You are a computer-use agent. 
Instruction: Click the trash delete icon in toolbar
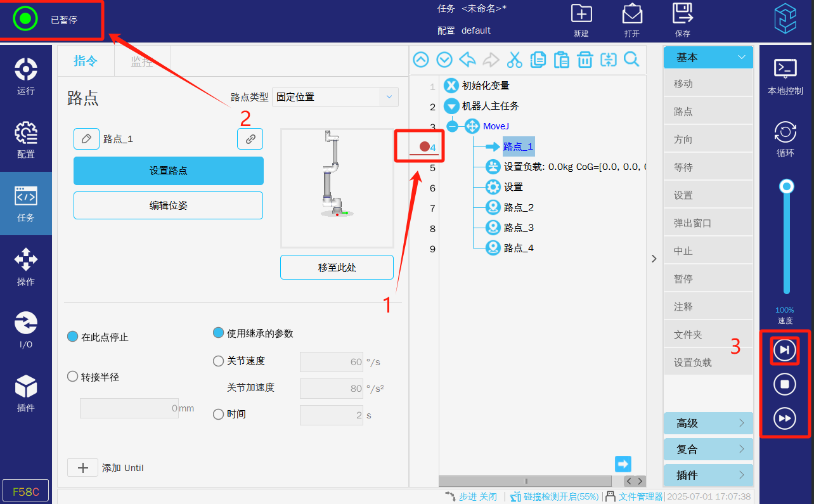(x=585, y=60)
